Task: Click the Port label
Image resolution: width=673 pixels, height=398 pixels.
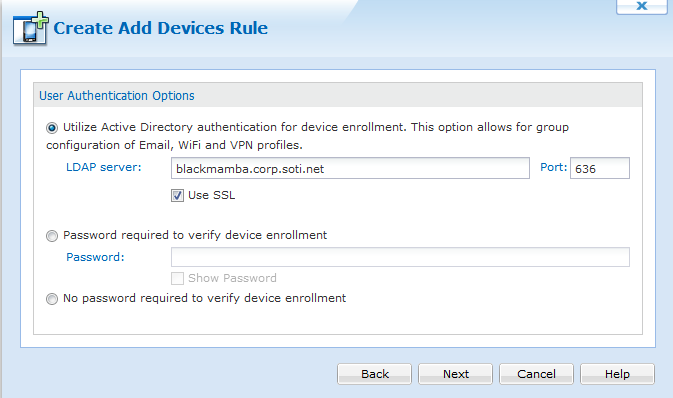Action: [x=553, y=167]
